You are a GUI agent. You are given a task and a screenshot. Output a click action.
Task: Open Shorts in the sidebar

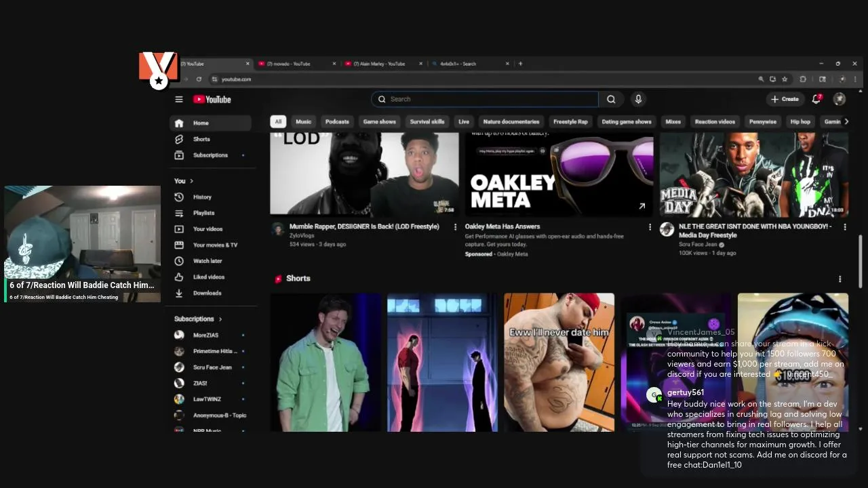(210, 139)
